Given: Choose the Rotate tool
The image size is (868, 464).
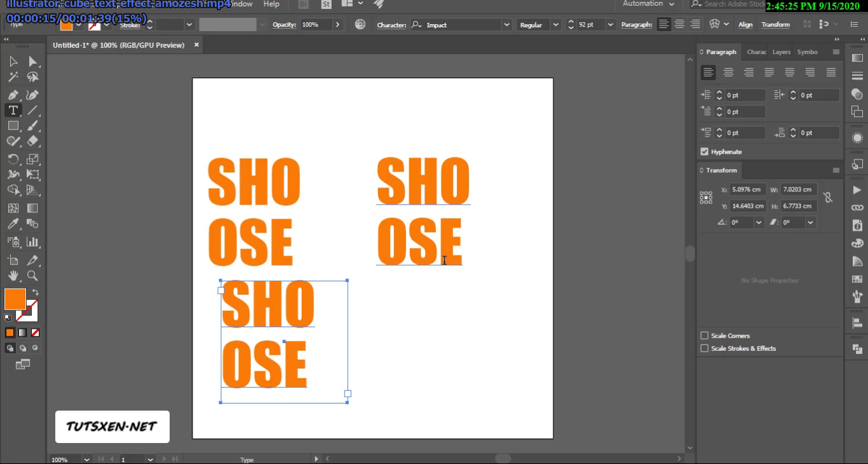Looking at the screenshot, I should (13, 159).
